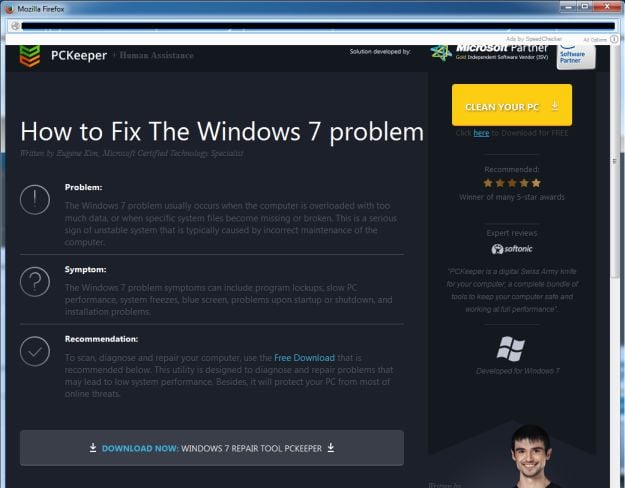Viewport: 625px width, 488px height.
Task: Click the download arrow left of DOWNLOAD NOW
Action: coord(93,447)
